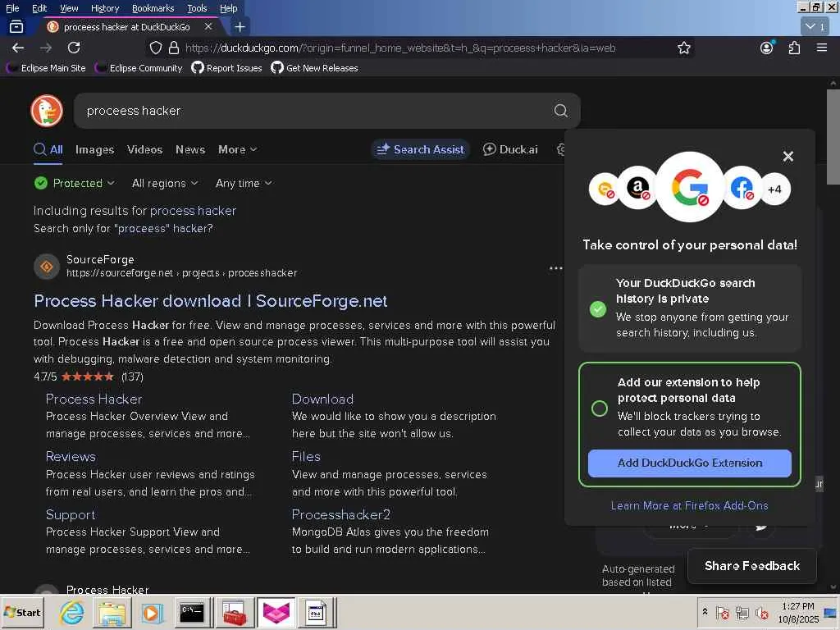The height and width of the screenshot is (630, 840).
Task: Open a new tab with the plus icon
Action: tap(240, 27)
